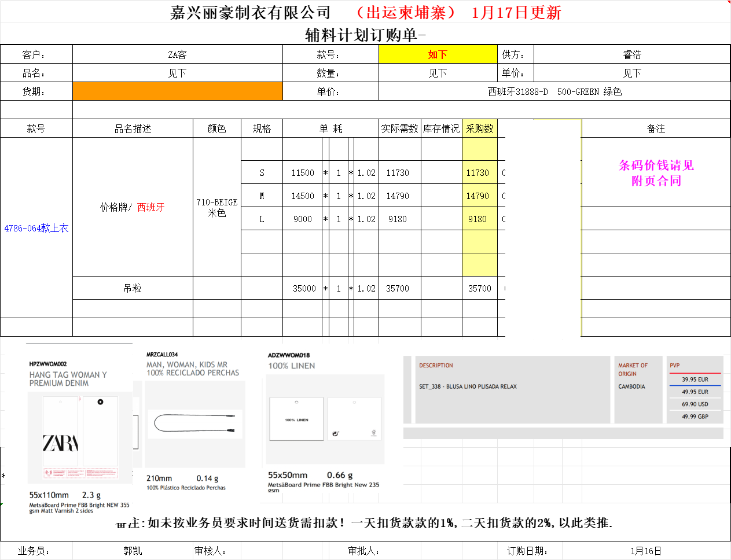Select the yellow 如下 style number cell
731x560 pixels.
438,54
